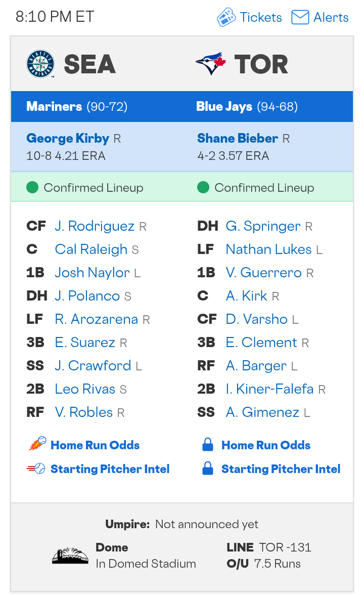364x595 pixels.
Task: View G. Springer player page
Action: [263, 226]
